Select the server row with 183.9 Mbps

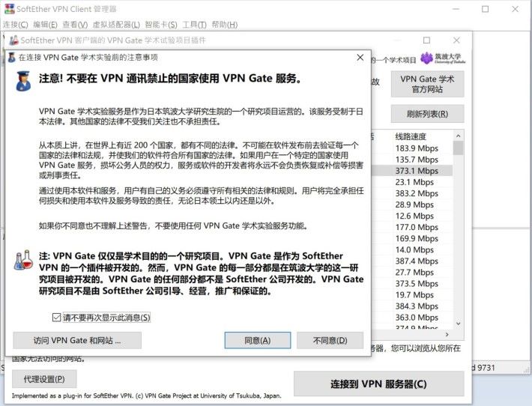point(411,148)
